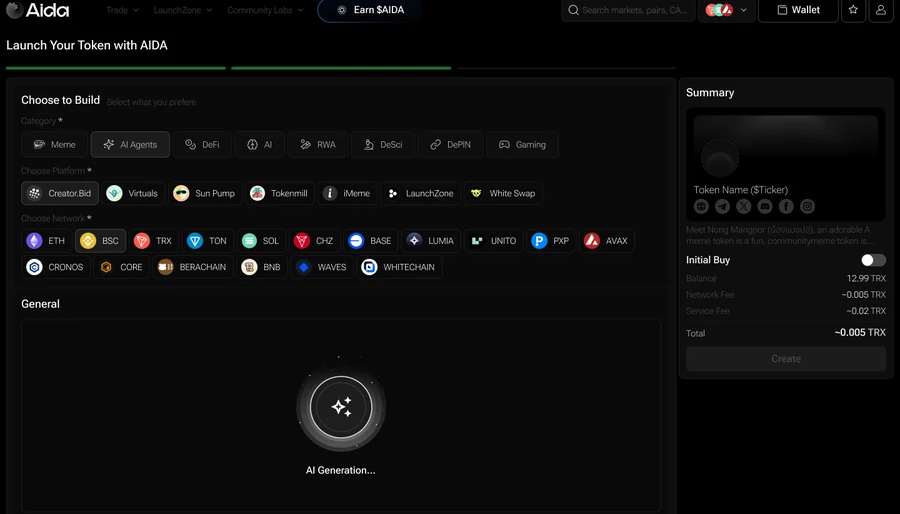
Task: Click the AI Generation sparkle button
Action: [341, 407]
